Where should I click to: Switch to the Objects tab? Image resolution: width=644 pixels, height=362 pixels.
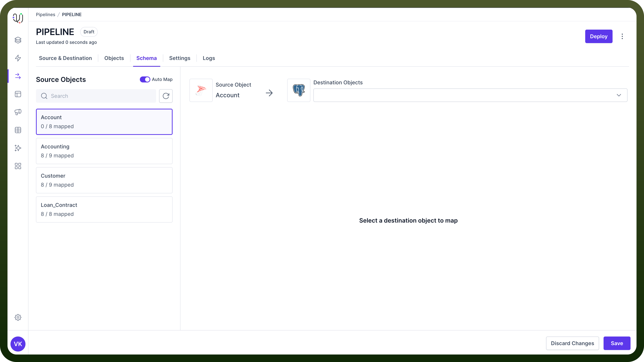114,58
